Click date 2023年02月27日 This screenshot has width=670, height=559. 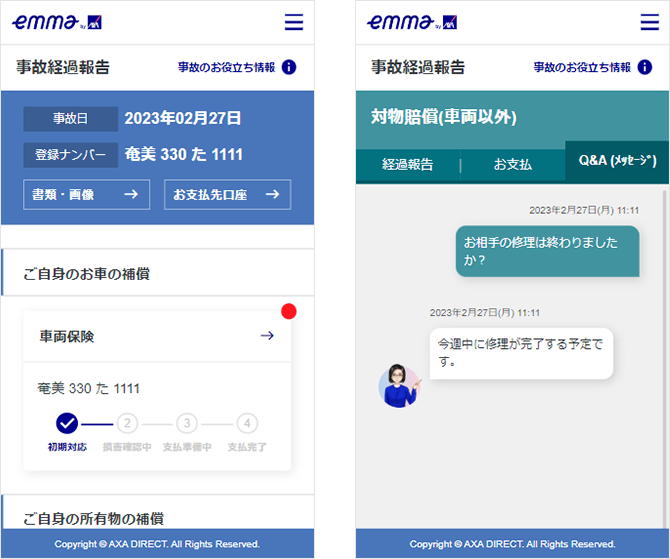183,118
